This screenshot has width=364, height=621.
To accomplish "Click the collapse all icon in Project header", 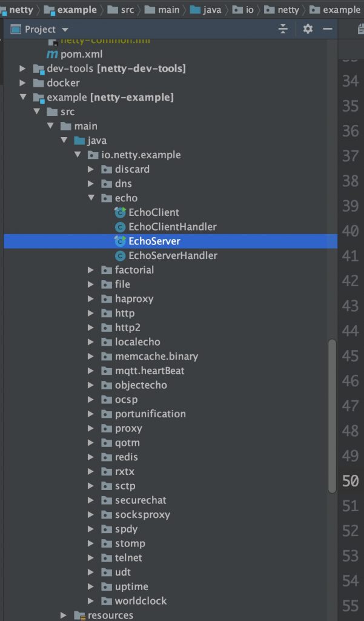I will (x=283, y=29).
